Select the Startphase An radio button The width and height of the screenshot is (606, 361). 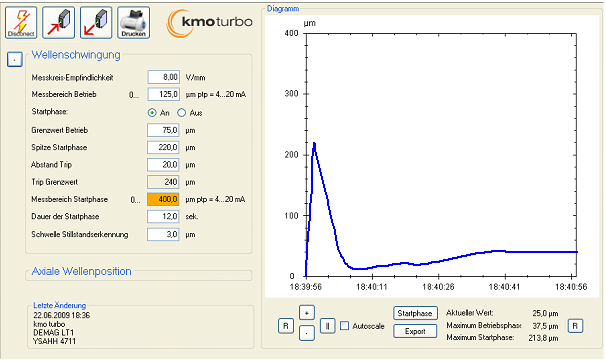pyautogui.click(x=152, y=112)
